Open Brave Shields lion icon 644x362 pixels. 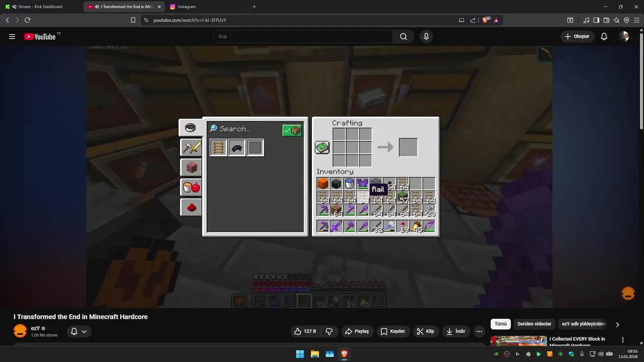[x=486, y=20]
